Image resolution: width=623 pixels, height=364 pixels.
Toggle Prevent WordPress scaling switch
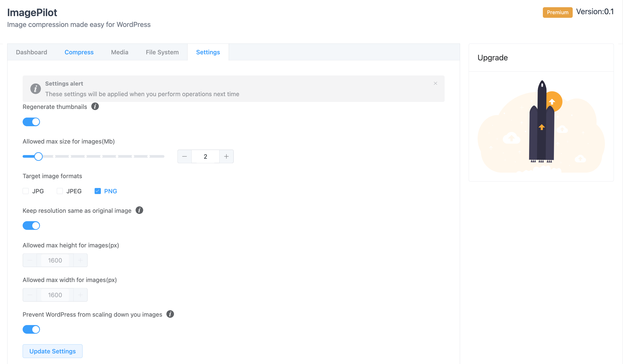click(31, 329)
